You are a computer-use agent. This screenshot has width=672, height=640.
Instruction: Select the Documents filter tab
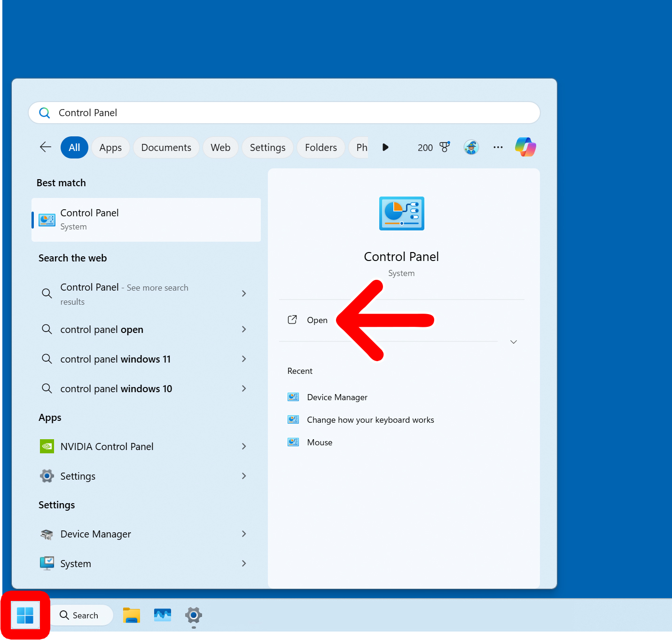tap(166, 148)
